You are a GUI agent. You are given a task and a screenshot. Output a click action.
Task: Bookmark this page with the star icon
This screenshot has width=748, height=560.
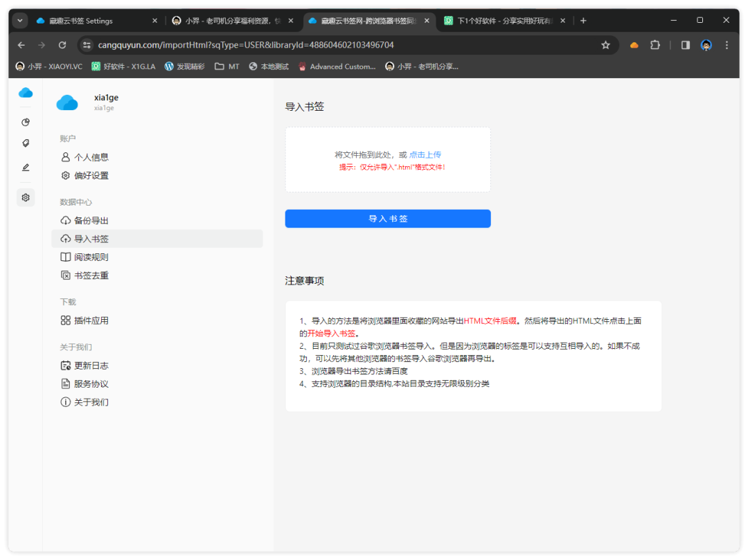pyautogui.click(x=605, y=45)
